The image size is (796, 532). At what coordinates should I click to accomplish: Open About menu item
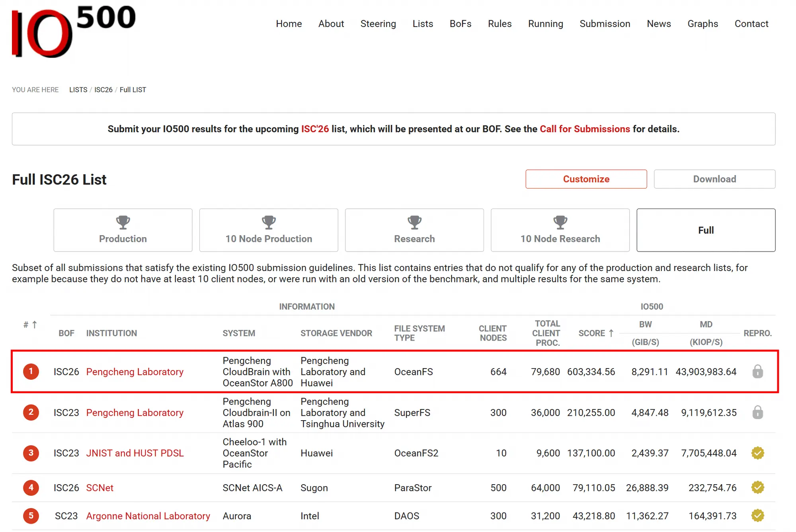point(331,24)
